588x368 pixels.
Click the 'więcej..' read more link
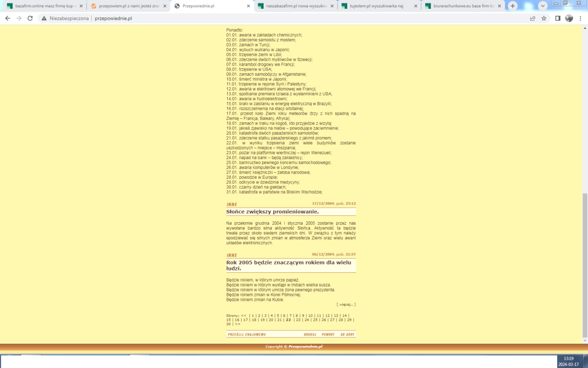[x=346, y=304]
